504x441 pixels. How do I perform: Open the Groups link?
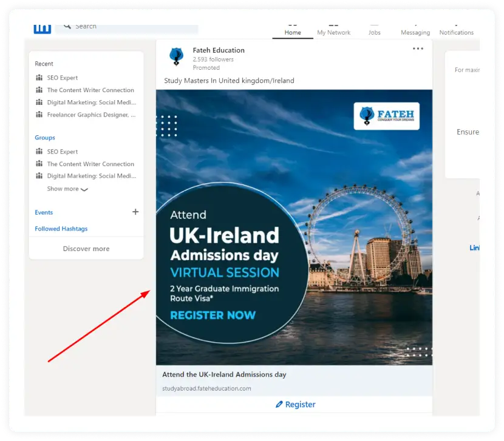tap(45, 138)
